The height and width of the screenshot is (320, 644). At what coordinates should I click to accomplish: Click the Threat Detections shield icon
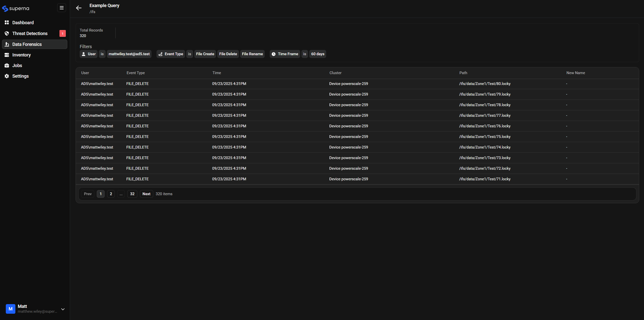click(7, 34)
